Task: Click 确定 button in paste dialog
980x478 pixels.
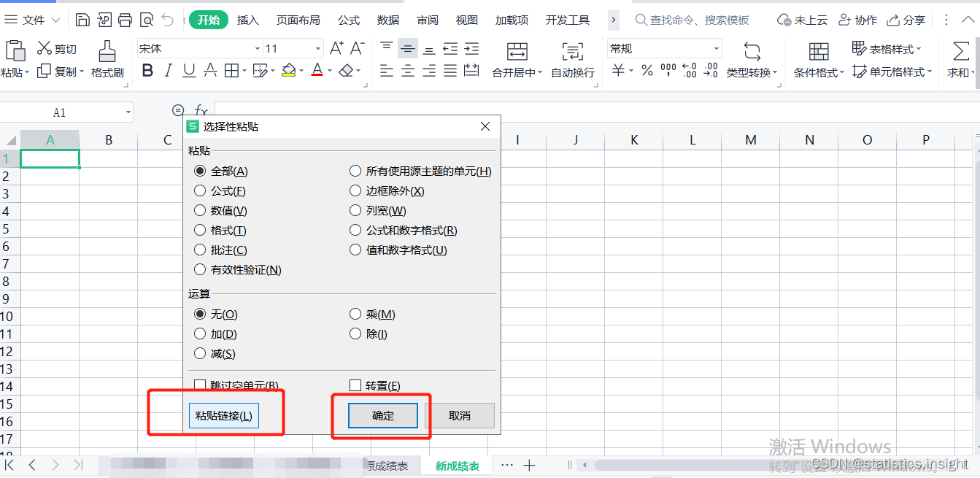Action: click(383, 416)
